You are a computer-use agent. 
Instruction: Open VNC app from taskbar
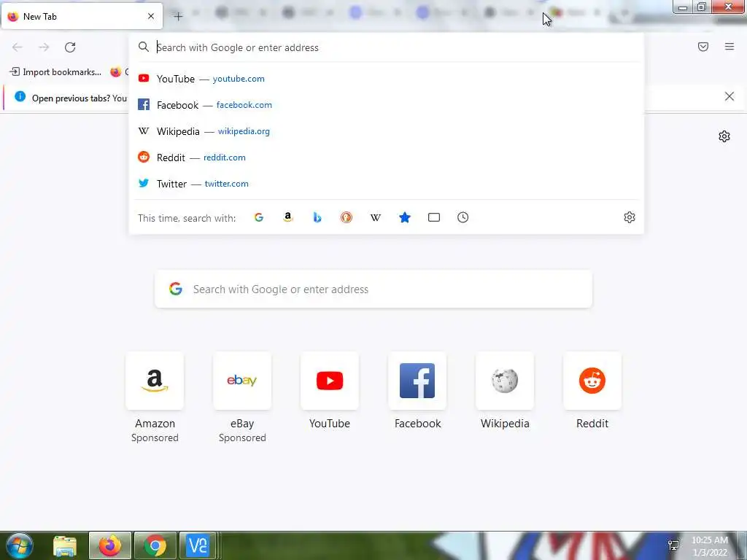(x=198, y=545)
